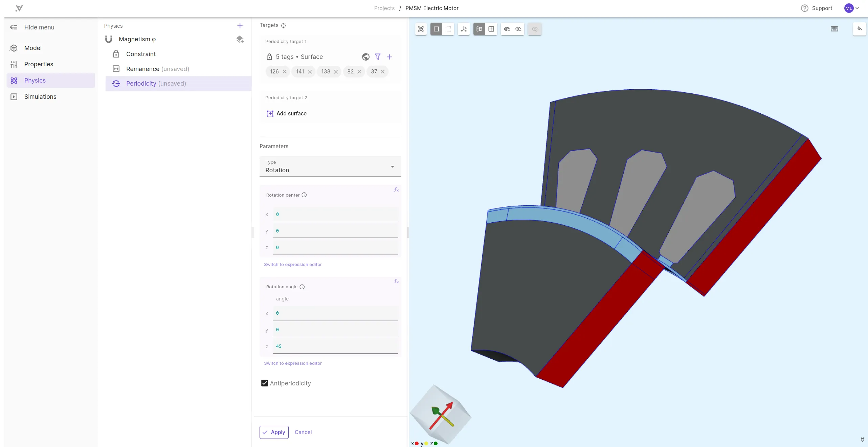This screenshot has width=868, height=447.
Task: Open the Type Rotation dropdown
Action: [330, 166]
